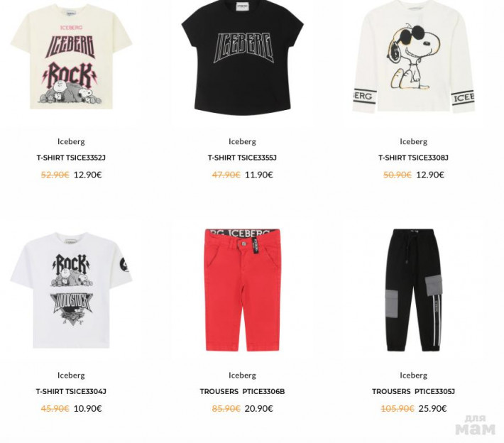
Task: Click the для мам watermark logo
Action: [x=476, y=425]
